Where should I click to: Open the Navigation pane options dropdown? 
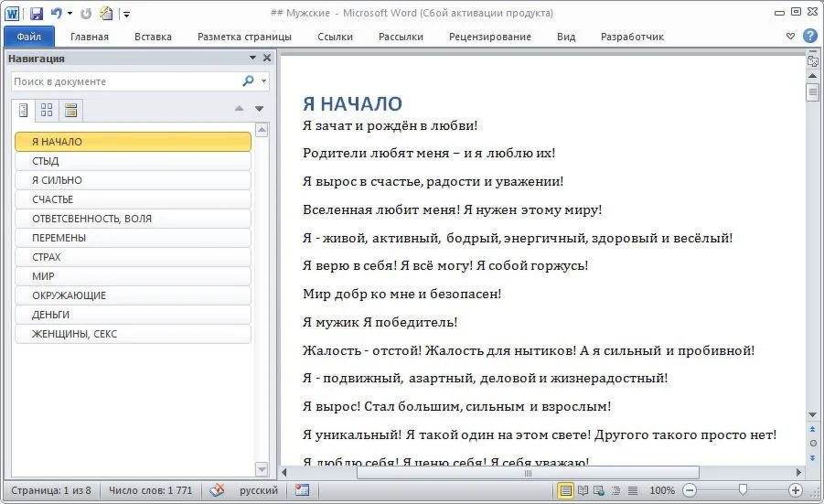point(253,58)
